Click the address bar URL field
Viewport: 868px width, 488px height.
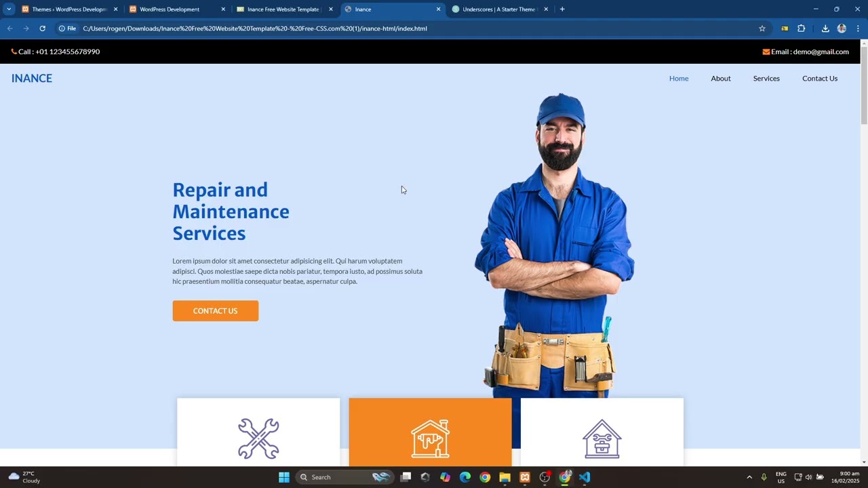tap(414, 28)
